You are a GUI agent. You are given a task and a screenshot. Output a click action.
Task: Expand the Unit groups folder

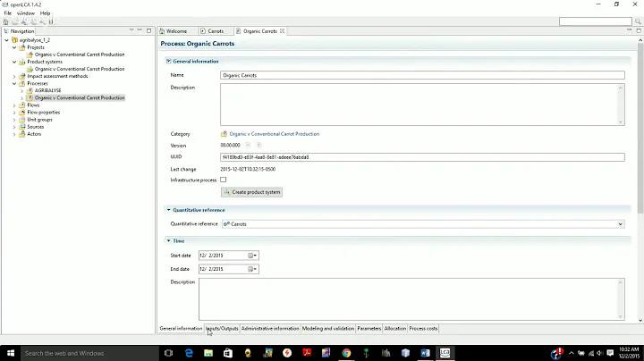click(14, 120)
